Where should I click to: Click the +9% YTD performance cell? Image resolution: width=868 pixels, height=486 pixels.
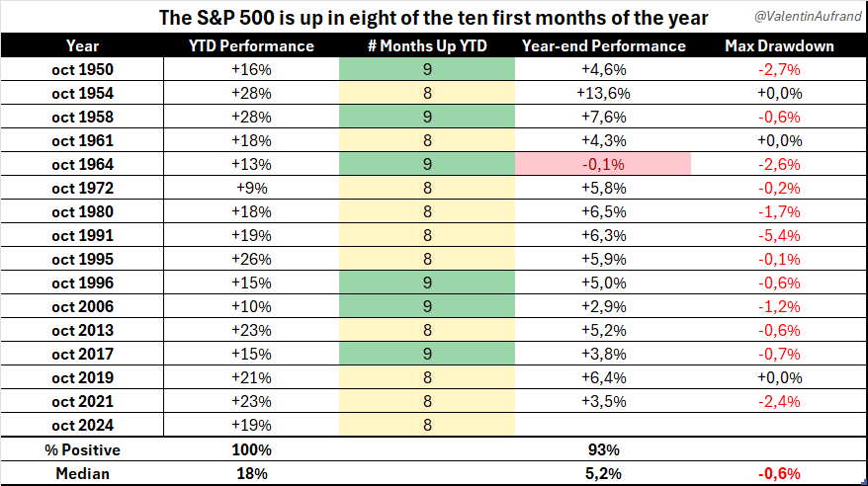coord(251,188)
